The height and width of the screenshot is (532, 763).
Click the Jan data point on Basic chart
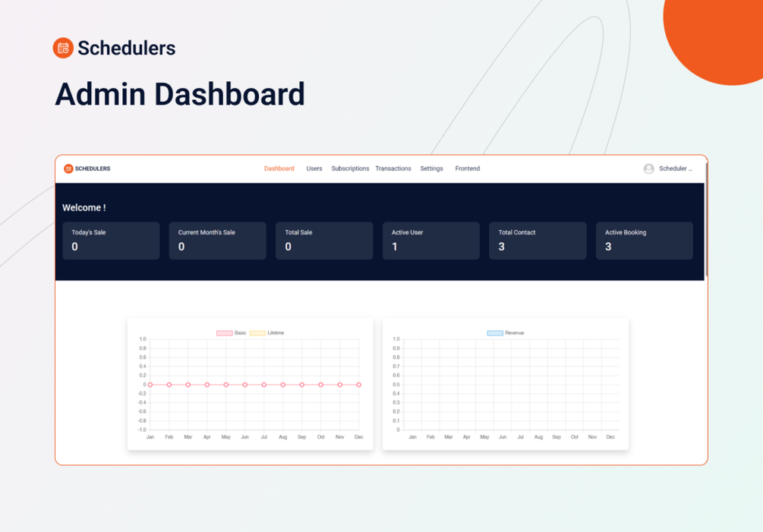click(150, 385)
